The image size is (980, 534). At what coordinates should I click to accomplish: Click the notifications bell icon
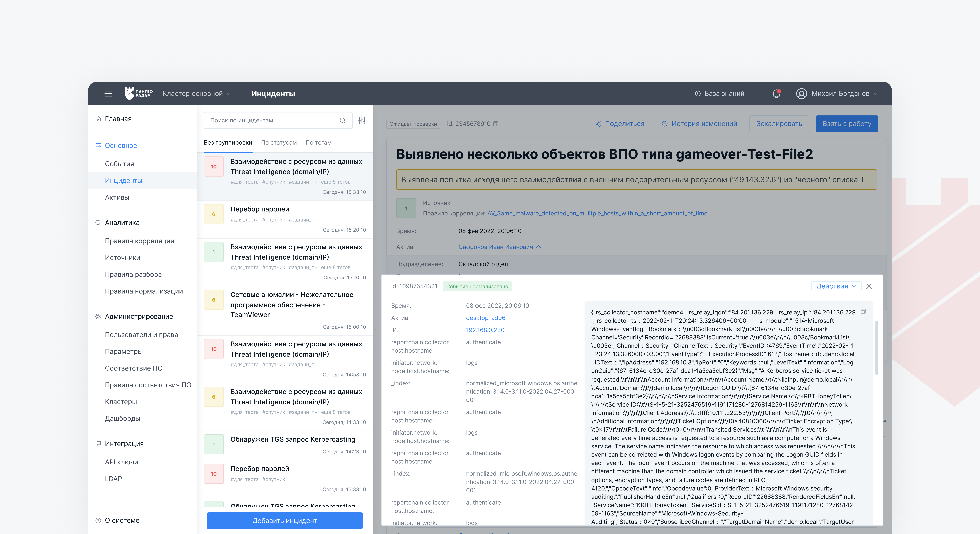[x=776, y=94]
